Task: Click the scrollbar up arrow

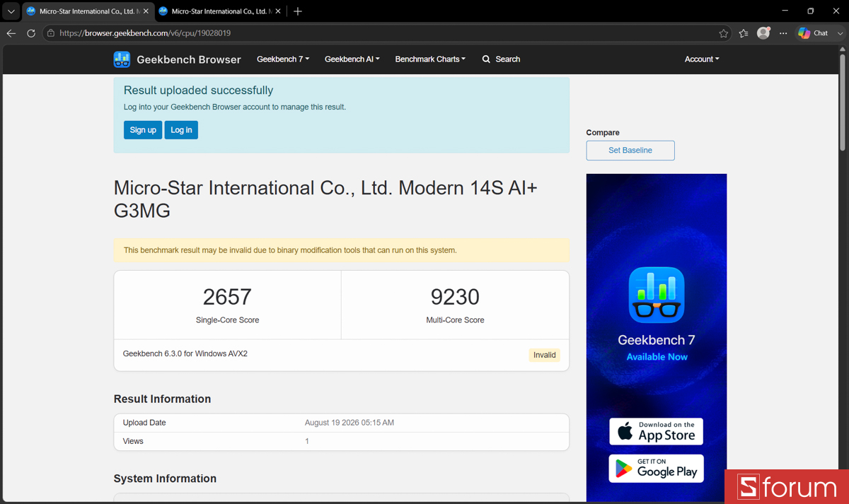Action: pos(842,49)
